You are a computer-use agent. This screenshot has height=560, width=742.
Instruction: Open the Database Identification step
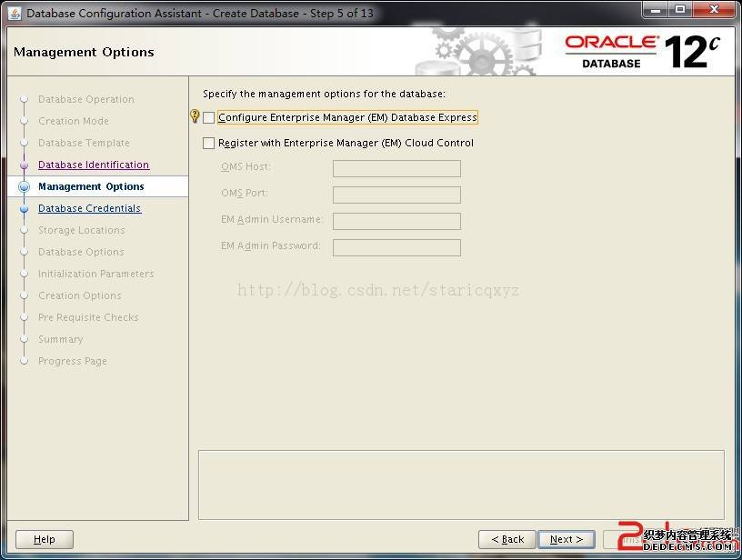[x=93, y=165]
